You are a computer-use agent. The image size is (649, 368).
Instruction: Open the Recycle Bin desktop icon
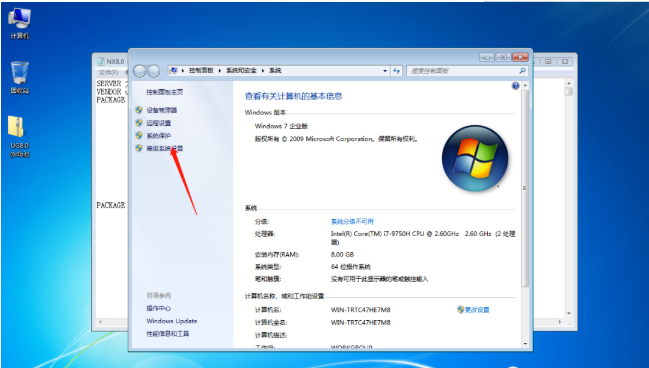19,77
